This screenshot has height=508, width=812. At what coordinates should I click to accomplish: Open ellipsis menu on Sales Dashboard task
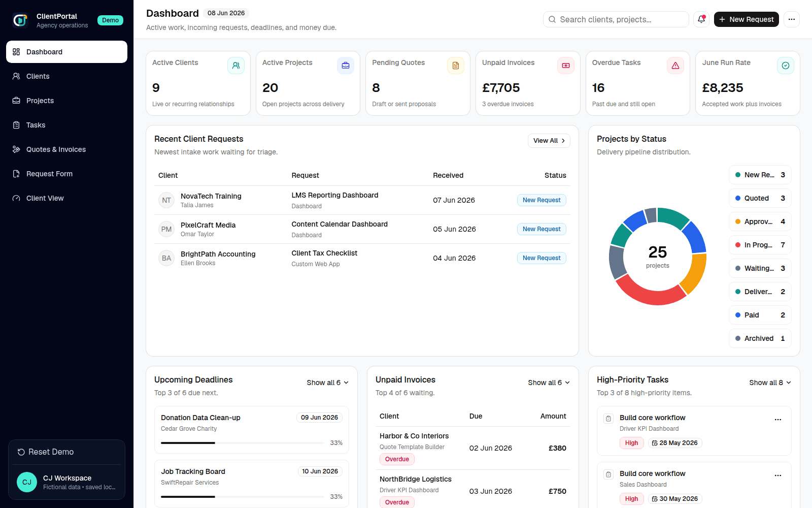778,475
